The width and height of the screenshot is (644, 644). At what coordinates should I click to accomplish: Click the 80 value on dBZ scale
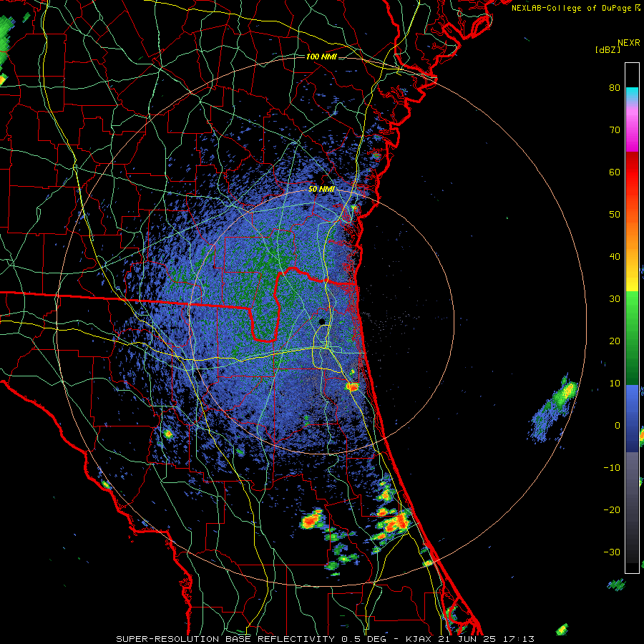click(615, 87)
